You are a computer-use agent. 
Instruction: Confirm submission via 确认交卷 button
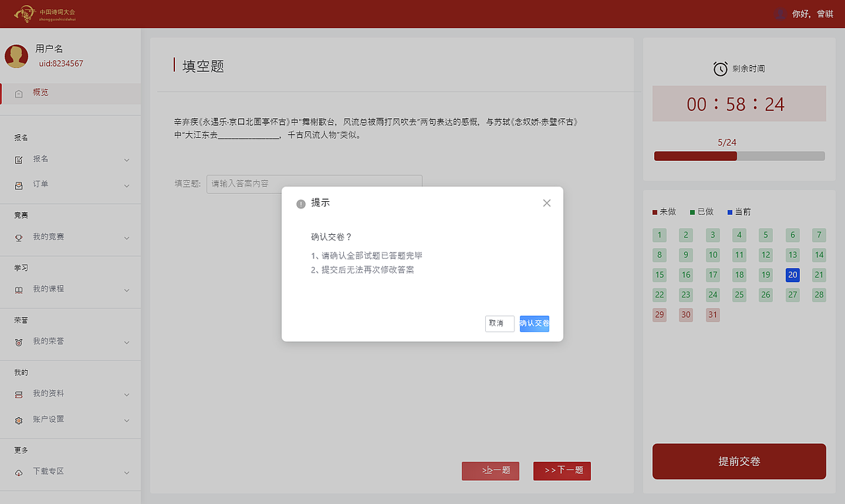tap(535, 323)
